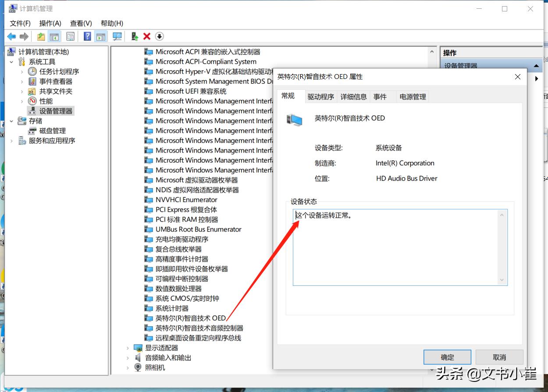The height and width of the screenshot is (392, 548).
Task: Click the disable device down-arrow icon
Action: coord(159,36)
